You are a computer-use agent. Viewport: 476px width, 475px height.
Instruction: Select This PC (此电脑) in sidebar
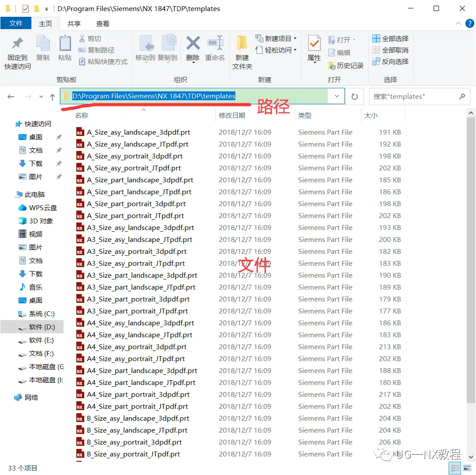[30, 194]
